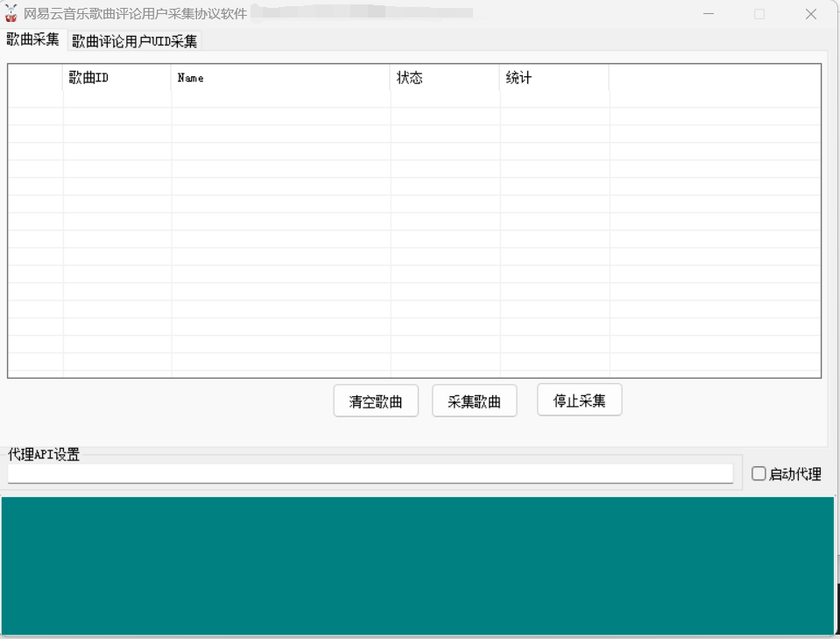Focus the 代理API设置 text field
The image size is (840, 639).
pyautogui.click(x=370, y=473)
